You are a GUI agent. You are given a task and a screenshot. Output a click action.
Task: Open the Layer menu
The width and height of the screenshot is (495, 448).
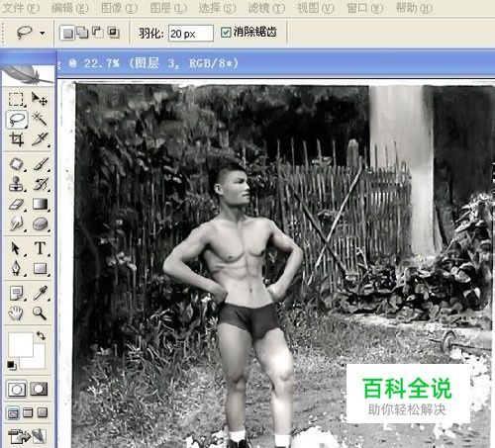tap(168, 8)
